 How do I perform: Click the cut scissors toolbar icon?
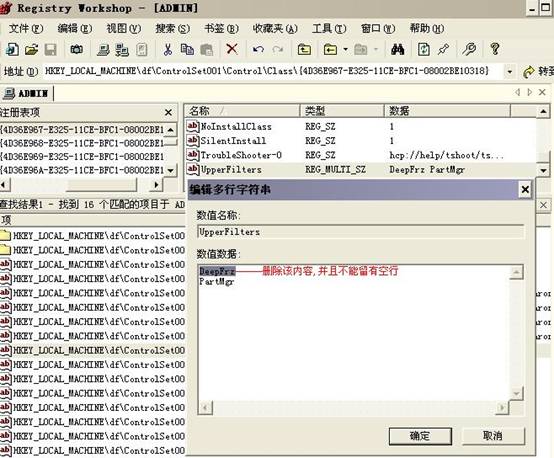pyautogui.click(x=167, y=49)
